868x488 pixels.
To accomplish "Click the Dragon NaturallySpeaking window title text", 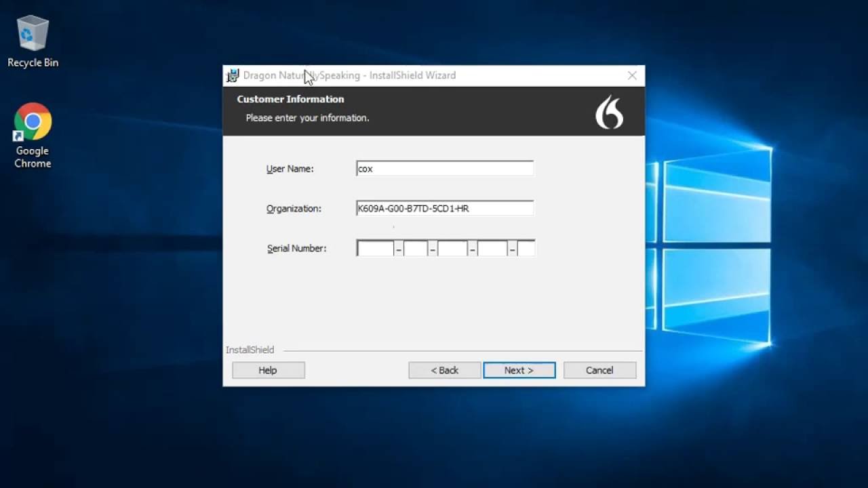I will pos(349,75).
